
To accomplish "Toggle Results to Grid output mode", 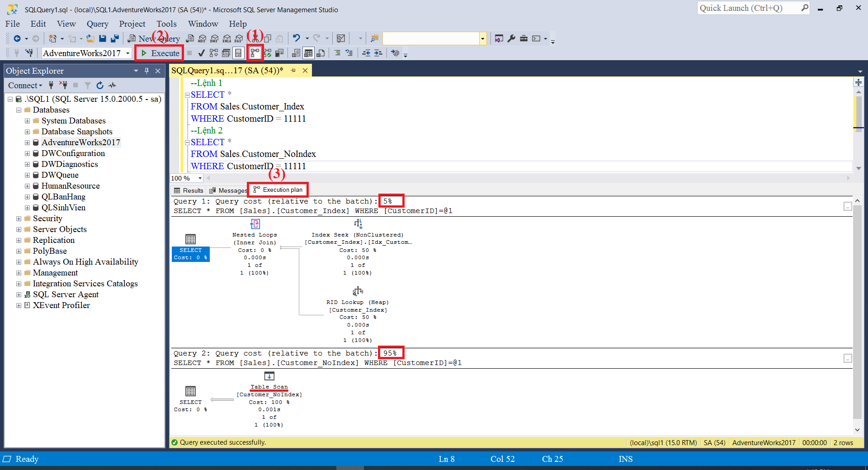I will click(x=308, y=53).
